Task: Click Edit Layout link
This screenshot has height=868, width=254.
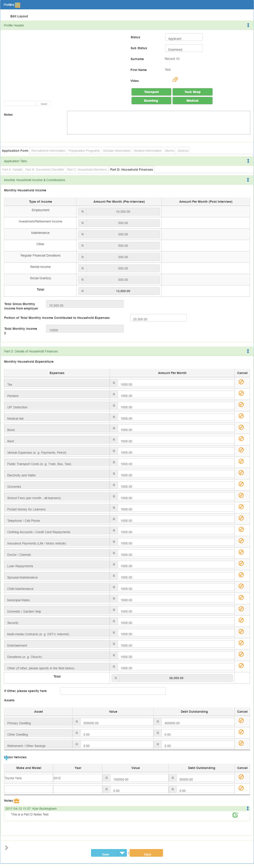Action: (x=19, y=16)
